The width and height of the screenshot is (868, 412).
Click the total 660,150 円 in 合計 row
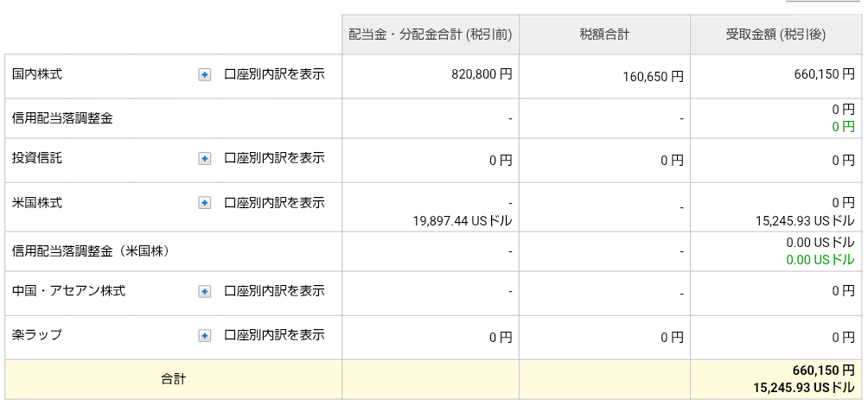click(x=823, y=370)
